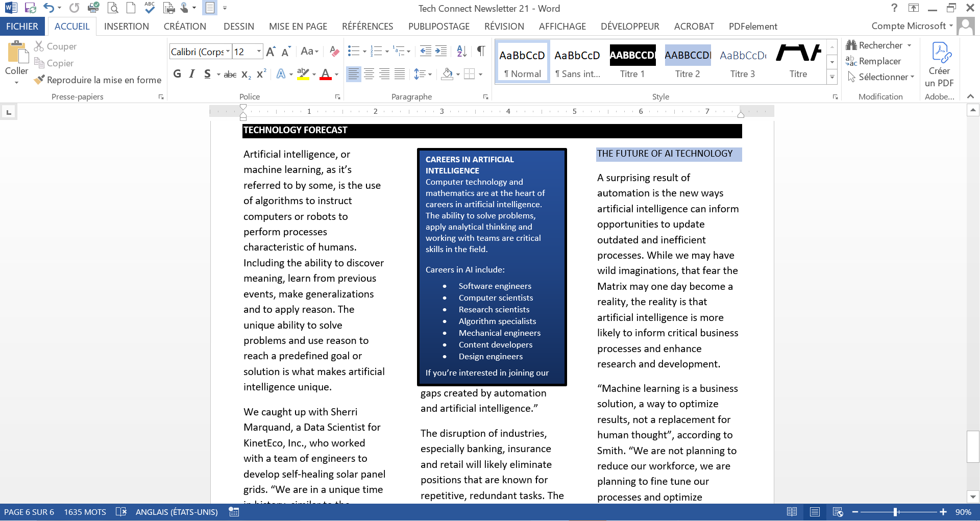Switch to the RÉVISION tab
The width and height of the screenshot is (980, 521).
pos(504,27)
